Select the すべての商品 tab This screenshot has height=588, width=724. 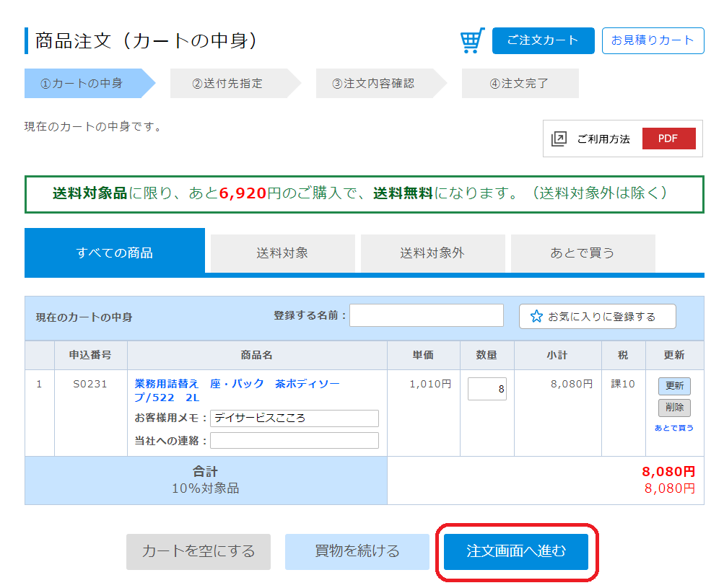click(114, 253)
